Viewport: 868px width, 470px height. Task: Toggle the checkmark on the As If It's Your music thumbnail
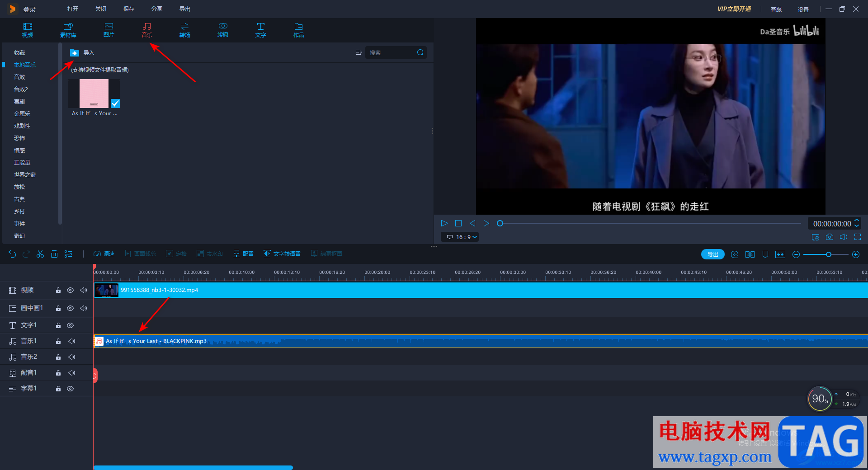(115, 103)
